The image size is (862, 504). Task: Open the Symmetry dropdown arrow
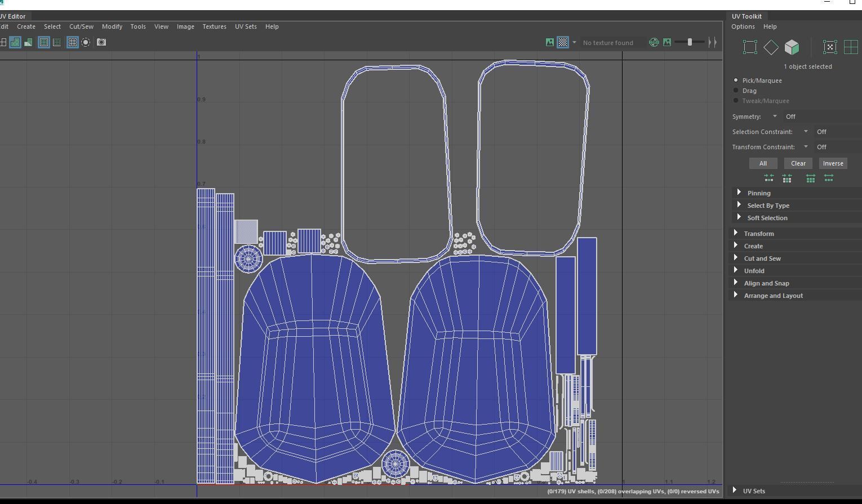click(x=775, y=117)
